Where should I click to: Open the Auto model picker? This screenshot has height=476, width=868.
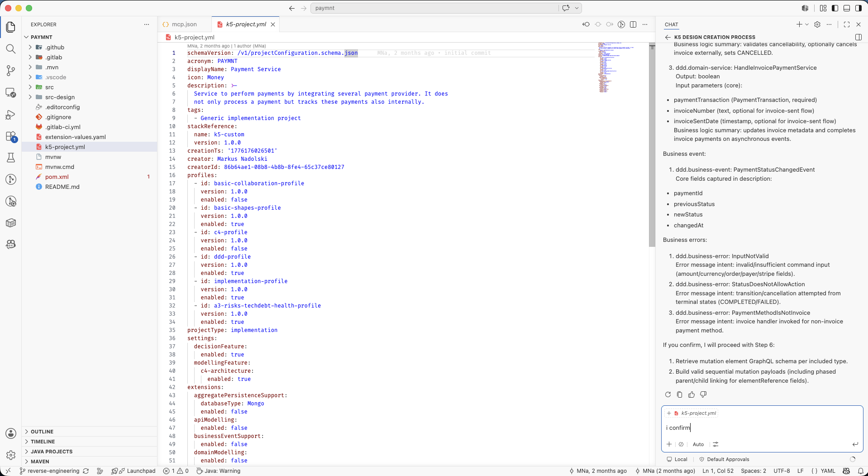click(x=698, y=444)
